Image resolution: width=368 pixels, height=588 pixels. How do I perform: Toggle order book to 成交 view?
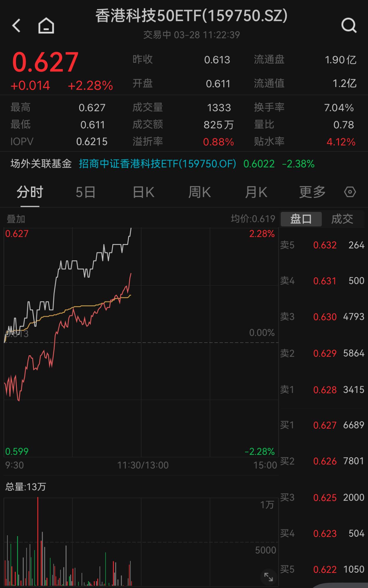342,219
